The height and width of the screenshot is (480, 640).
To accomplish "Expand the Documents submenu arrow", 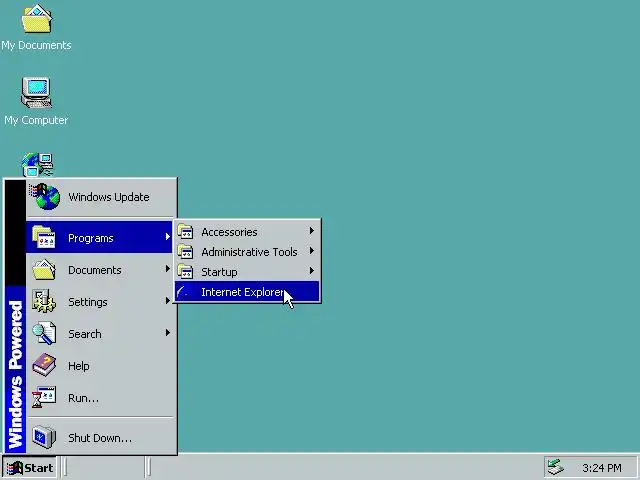I will point(167,269).
